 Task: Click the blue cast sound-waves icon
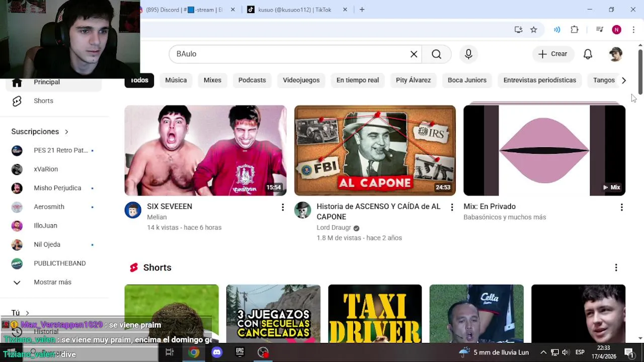coord(557,30)
